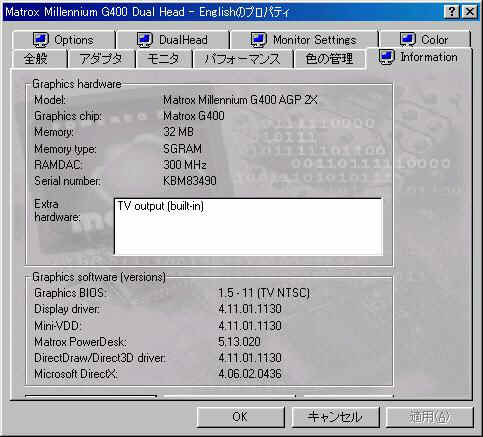Select the Monitor Settings tab
This screenshot has width=483, height=437.
(304, 40)
